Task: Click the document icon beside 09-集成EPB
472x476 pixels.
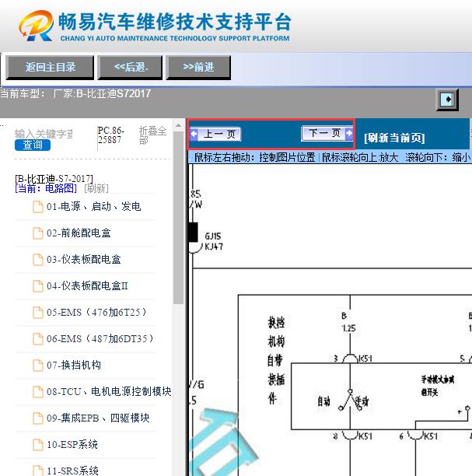Action: [x=38, y=418]
